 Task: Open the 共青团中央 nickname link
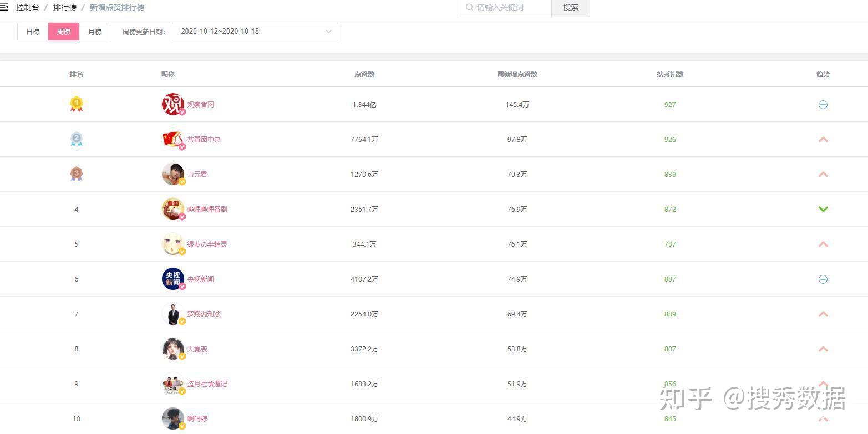204,139
